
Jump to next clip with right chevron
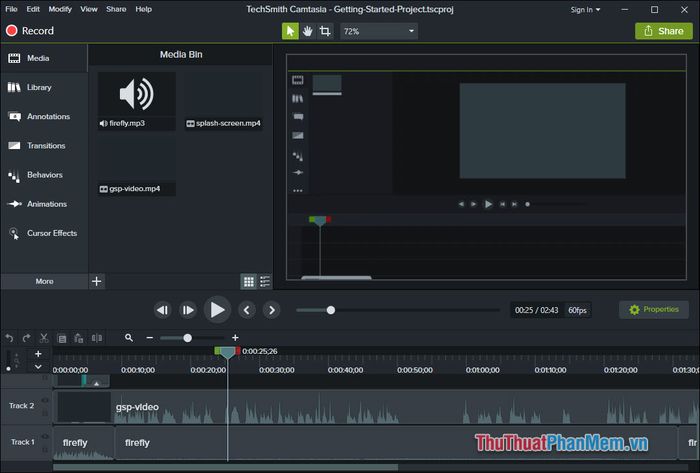(x=271, y=310)
